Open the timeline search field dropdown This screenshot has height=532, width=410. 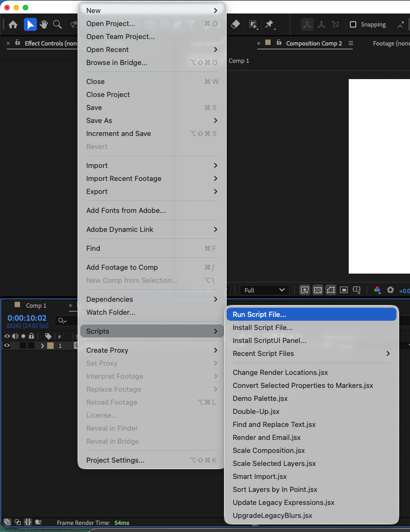62,321
